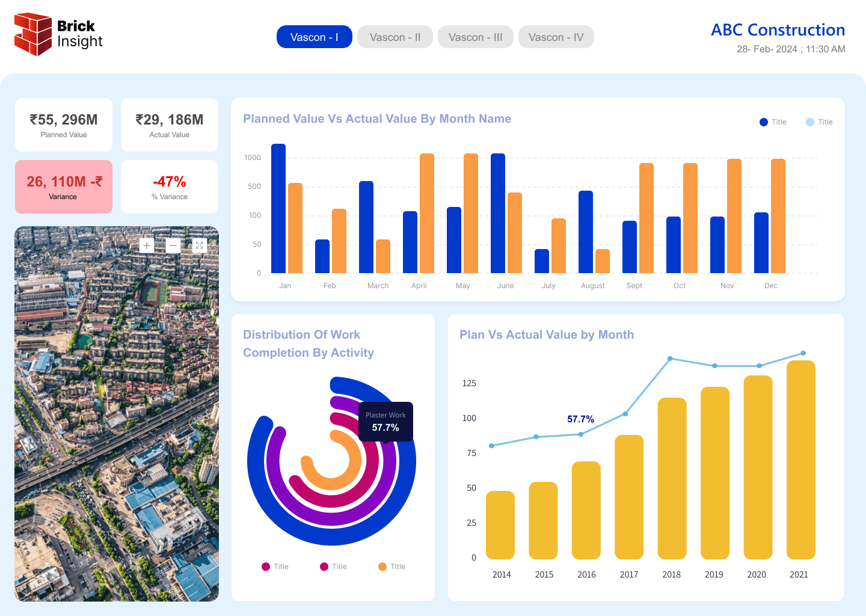This screenshot has height=616, width=866.
Task: Select the blue June bar
Action: pyautogui.click(x=498, y=213)
